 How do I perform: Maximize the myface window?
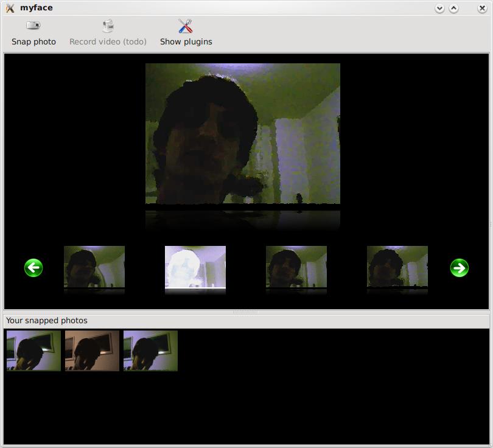[453, 8]
